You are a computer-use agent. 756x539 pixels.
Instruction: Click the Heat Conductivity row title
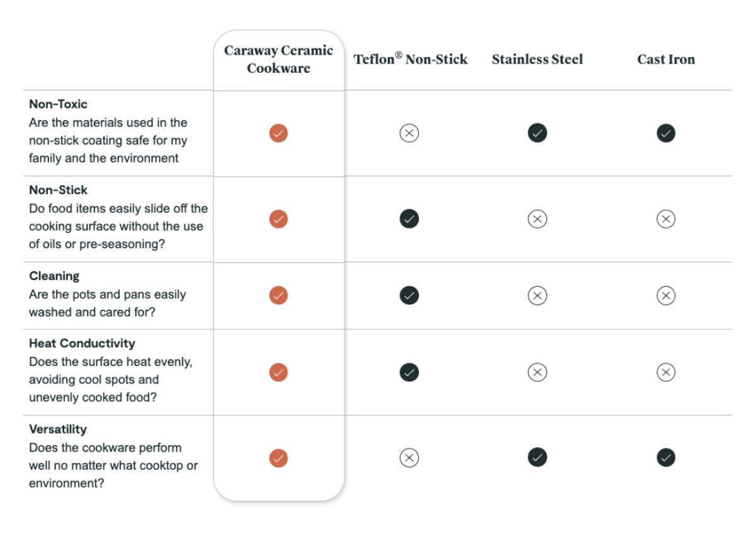pos(82,343)
